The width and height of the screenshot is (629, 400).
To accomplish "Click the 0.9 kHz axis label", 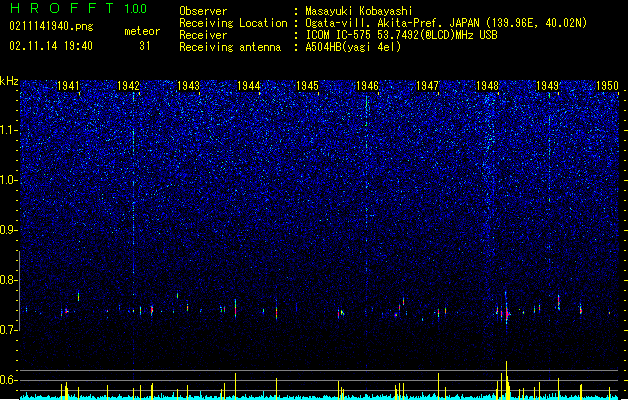I will click(8, 230).
